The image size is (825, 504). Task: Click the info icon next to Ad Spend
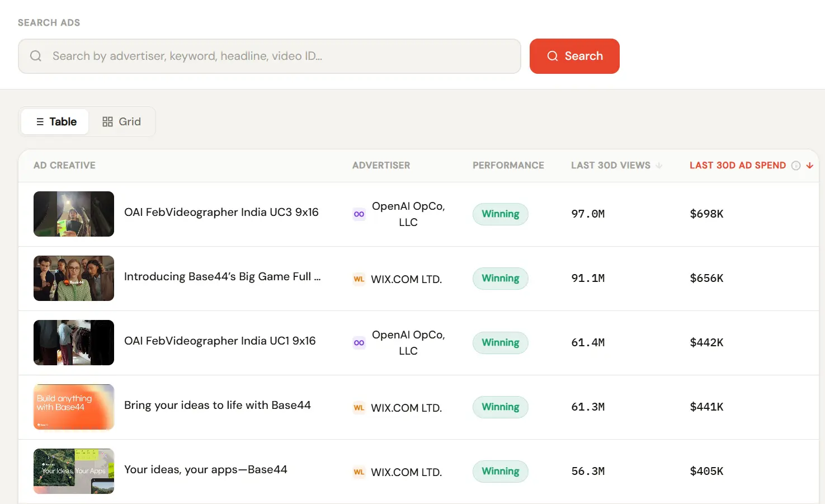tap(796, 166)
